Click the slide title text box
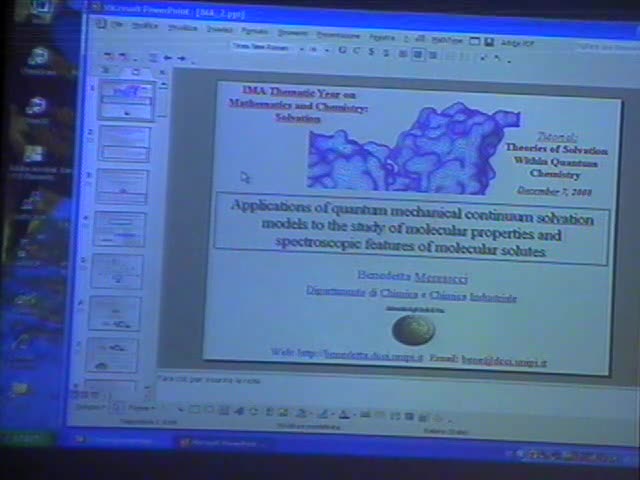Image resolution: width=640 pixels, height=480 pixels. coord(411,228)
